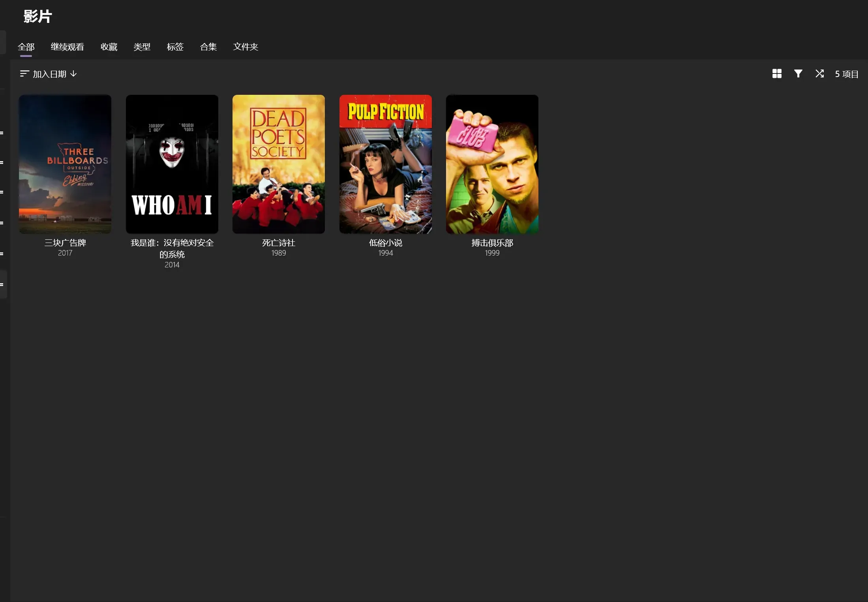Open the 加入日期 sort dropdown
The height and width of the screenshot is (602, 868).
pos(49,74)
